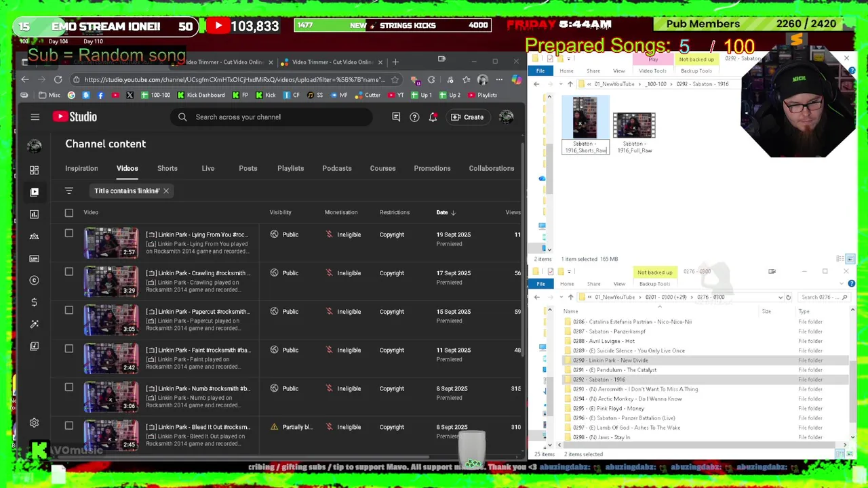Viewport: 868px width, 488px height.
Task: Open recent locations dropdown in upper Explorer
Action: pyautogui.click(x=560, y=84)
